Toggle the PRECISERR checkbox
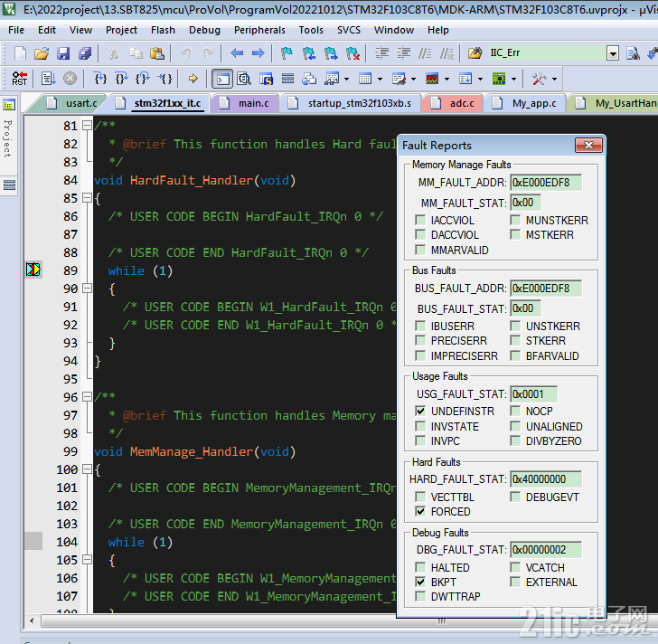The image size is (658, 644). [420, 340]
